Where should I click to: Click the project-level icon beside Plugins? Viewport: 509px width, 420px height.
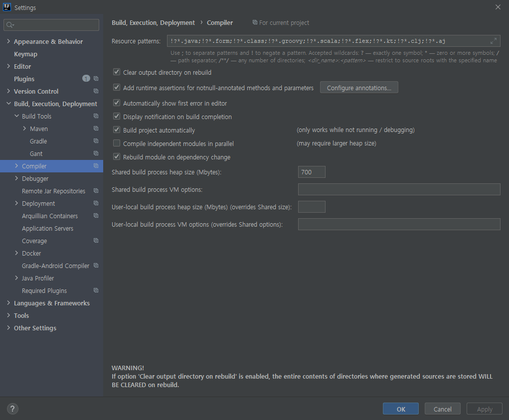point(96,79)
